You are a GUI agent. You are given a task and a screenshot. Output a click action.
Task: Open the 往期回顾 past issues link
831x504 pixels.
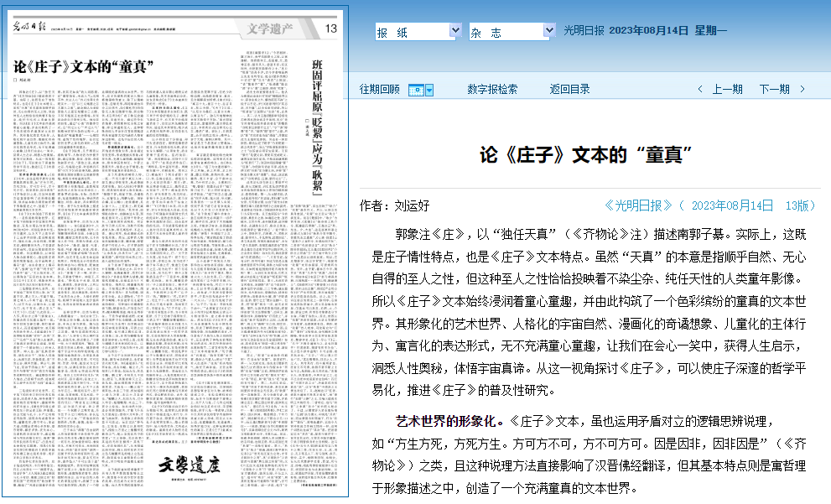click(380, 89)
